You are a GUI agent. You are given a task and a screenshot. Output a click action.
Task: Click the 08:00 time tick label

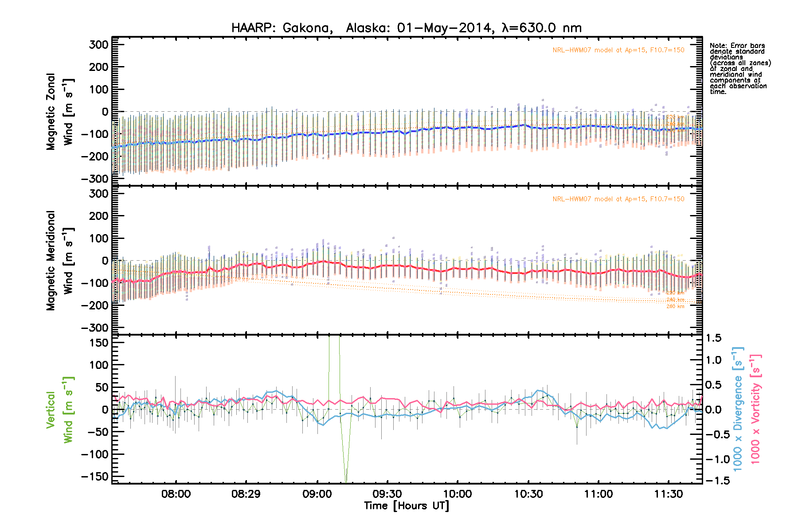[x=176, y=494]
